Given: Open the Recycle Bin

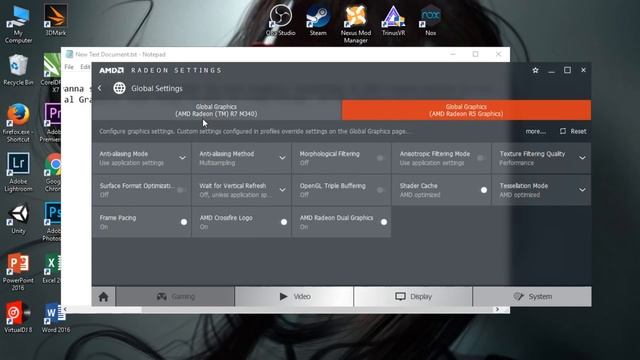Looking at the screenshot, I should (x=18, y=70).
